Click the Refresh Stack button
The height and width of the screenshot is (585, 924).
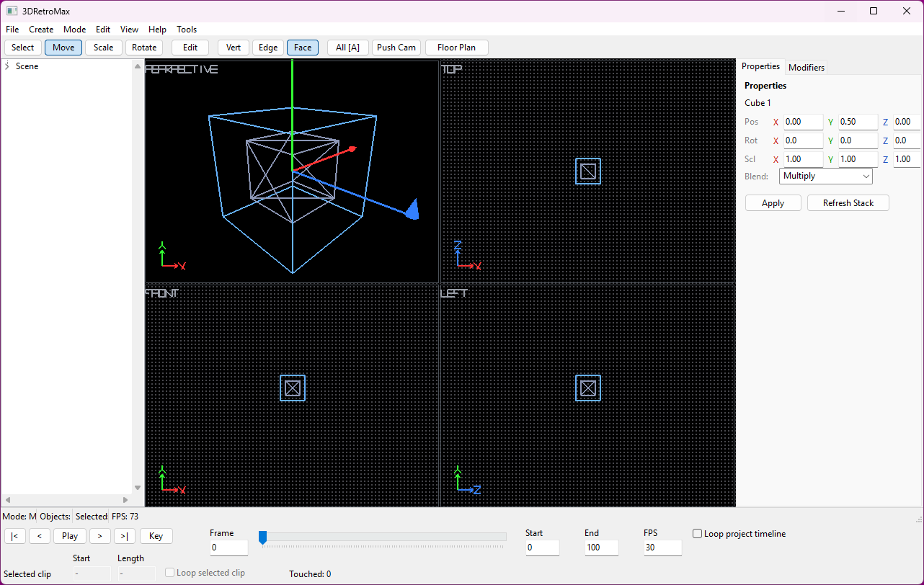click(848, 203)
